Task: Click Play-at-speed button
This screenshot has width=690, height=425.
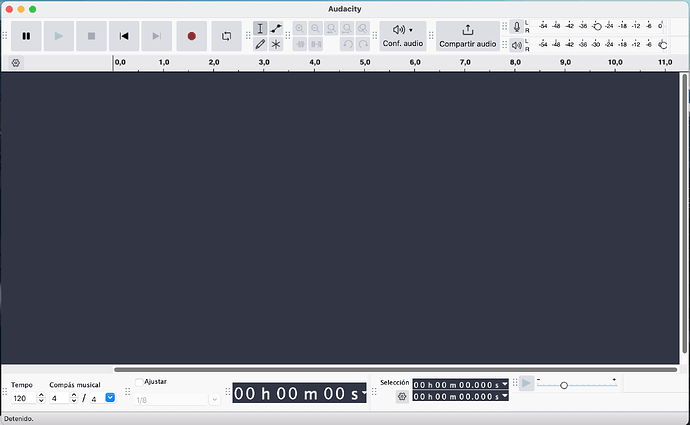Action: 526,383
